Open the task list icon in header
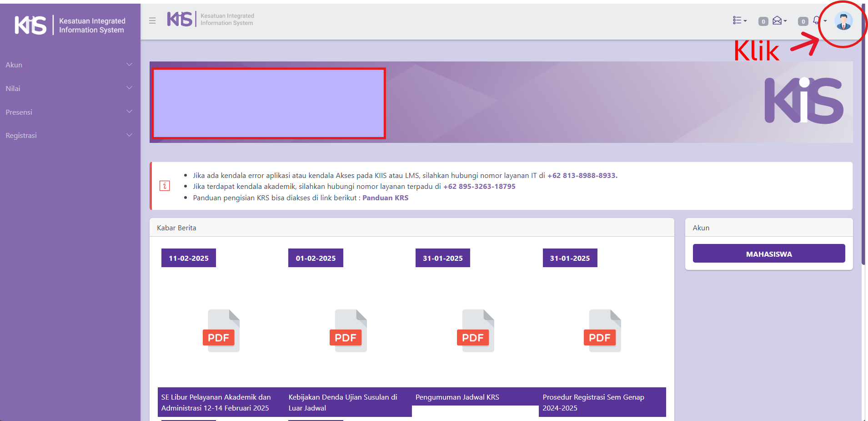Image resolution: width=868 pixels, height=421 pixels. pos(738,20)
